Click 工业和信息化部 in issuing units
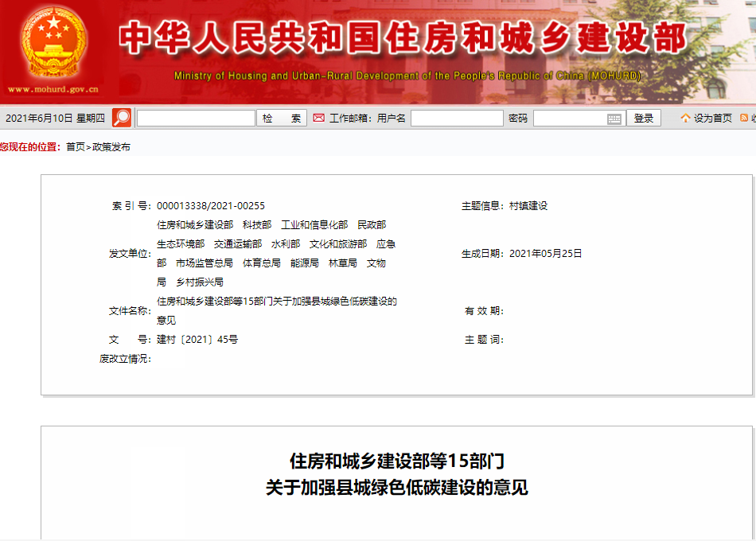Viewport: 756px width, 541px height. [314, 225]
